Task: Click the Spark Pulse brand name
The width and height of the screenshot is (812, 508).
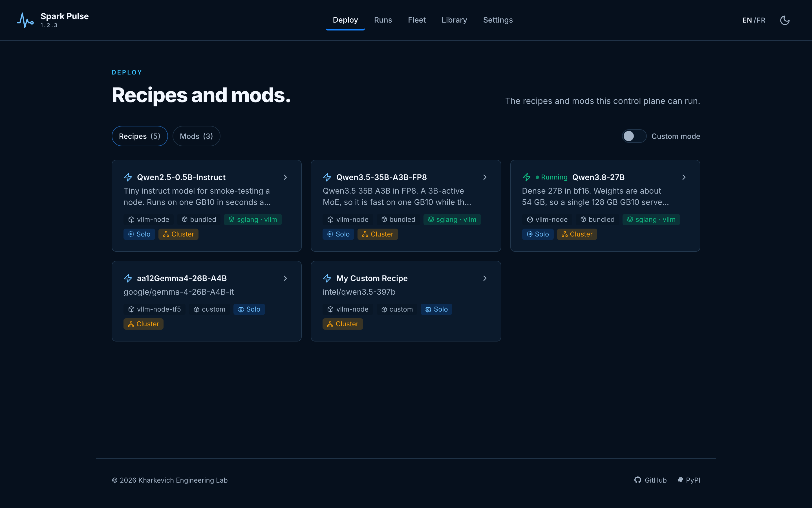Action: click(x=64, y=16)
